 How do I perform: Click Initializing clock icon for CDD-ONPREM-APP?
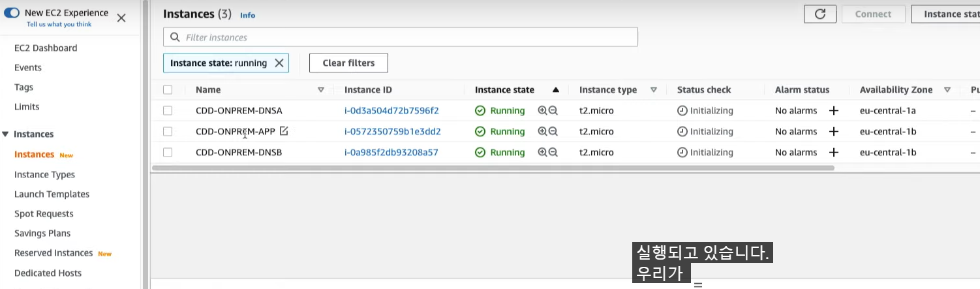(x=682, y=132)
